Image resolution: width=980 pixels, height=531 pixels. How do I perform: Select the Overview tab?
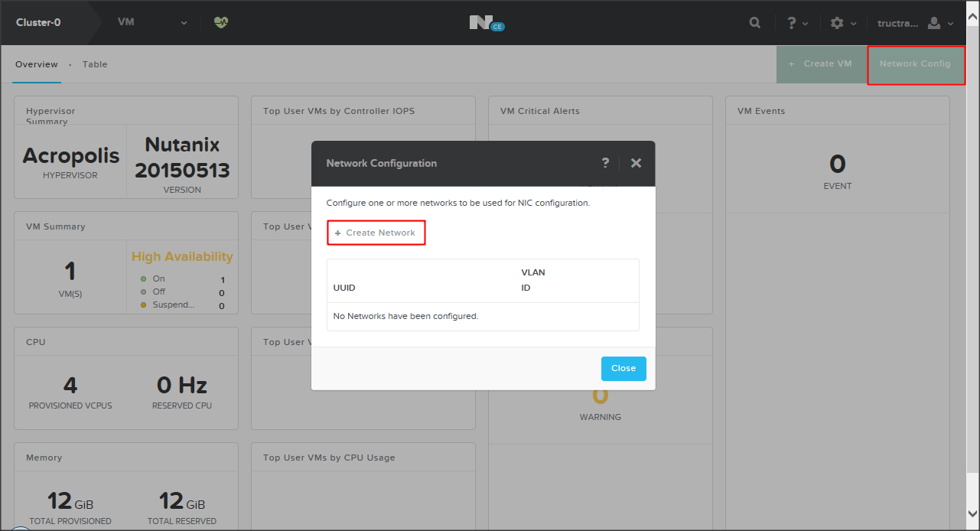(37, 64)
